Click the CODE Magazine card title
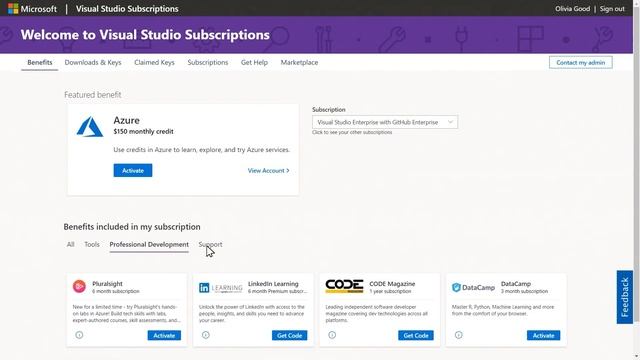The height and width of the screenshot is (360, 640). click(x=392, y=284)
